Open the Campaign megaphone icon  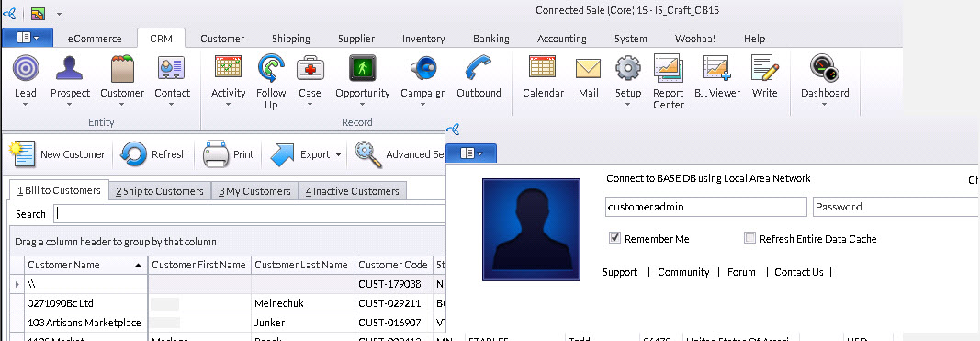(x=423, y=68)
